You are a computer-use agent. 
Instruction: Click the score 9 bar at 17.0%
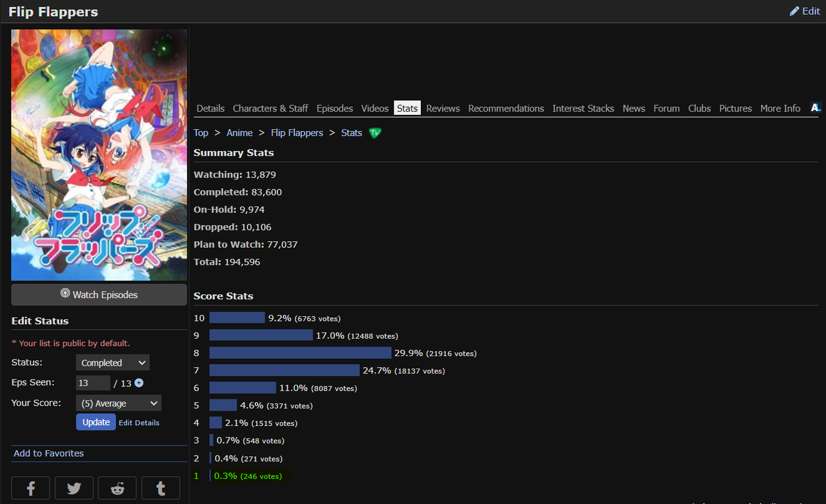pos(261,336)
